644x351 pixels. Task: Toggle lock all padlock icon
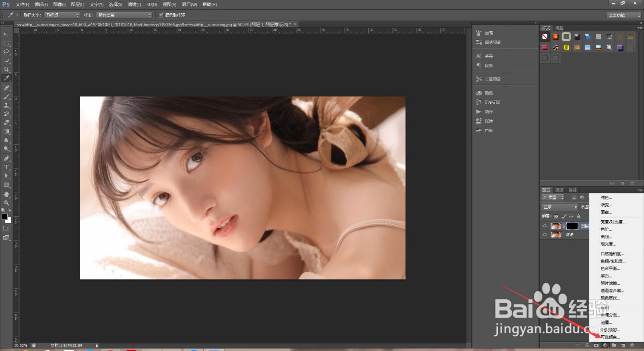578,216
